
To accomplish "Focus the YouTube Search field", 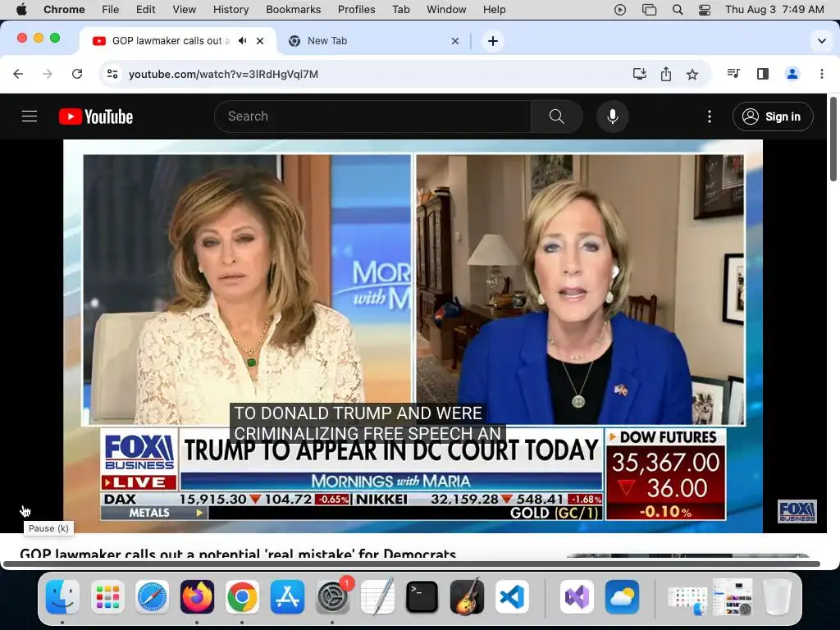I will (373, 116).
